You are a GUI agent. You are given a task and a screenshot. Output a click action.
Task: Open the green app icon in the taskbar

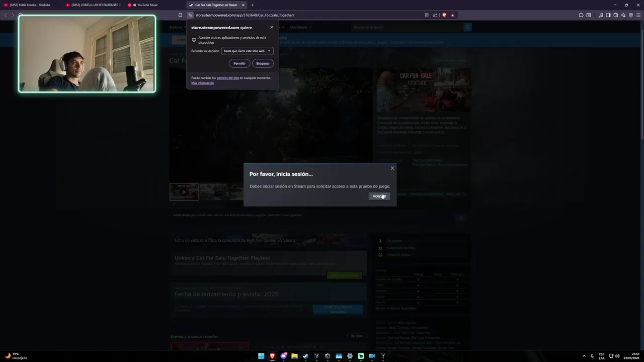(x=361, y=356)
